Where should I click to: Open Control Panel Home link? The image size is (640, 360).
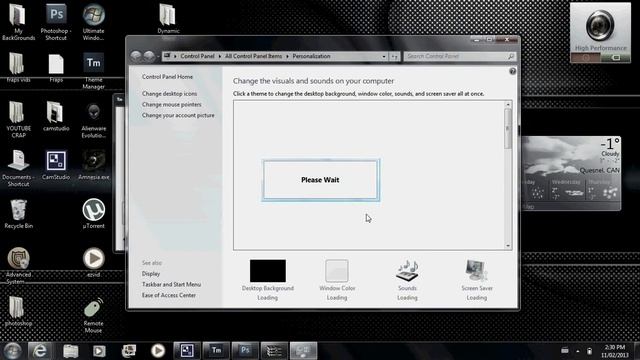(x=167, y=77)
